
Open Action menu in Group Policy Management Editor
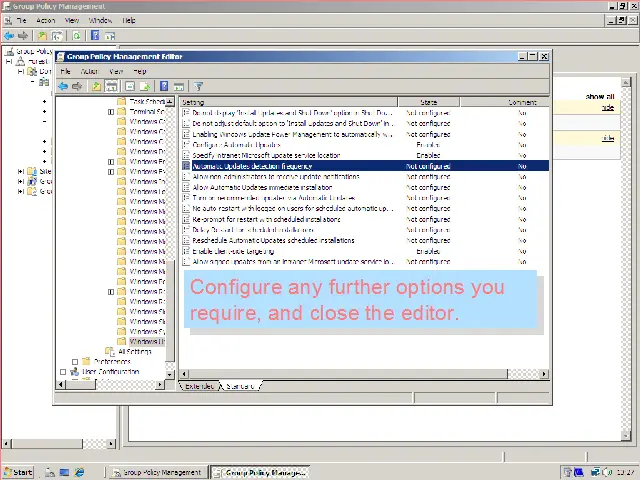click(x=89, y=71)
